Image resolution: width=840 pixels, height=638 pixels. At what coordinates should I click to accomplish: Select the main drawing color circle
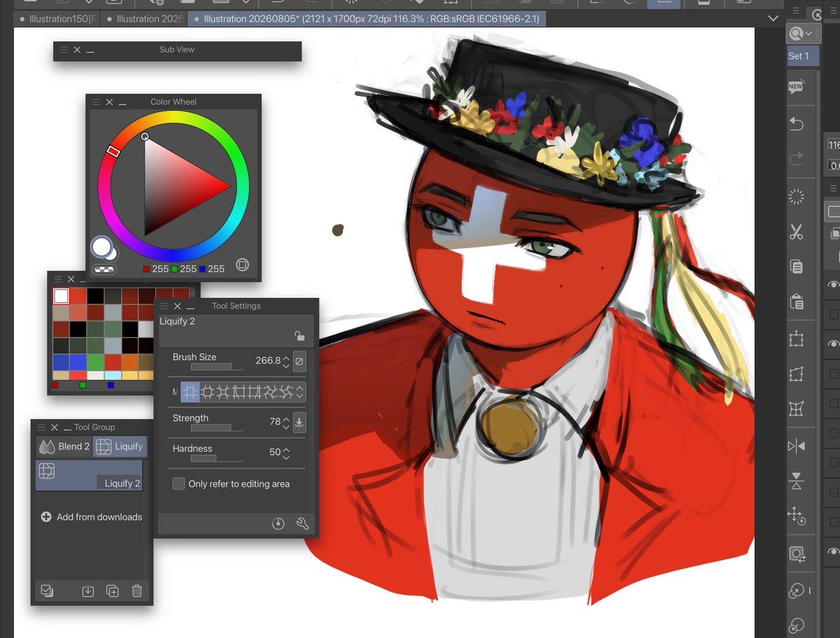(x=101, y=246)
